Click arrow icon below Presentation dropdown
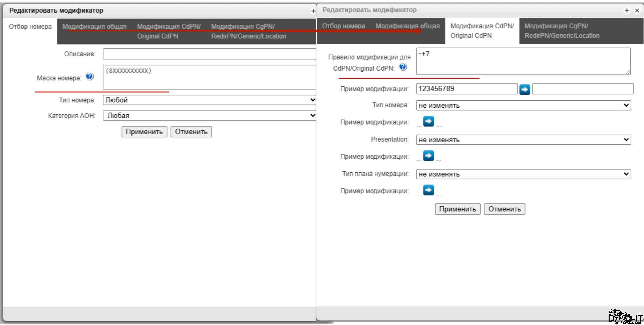The height and width of the screenshot is (325, 644). click(x=428, y=156)
